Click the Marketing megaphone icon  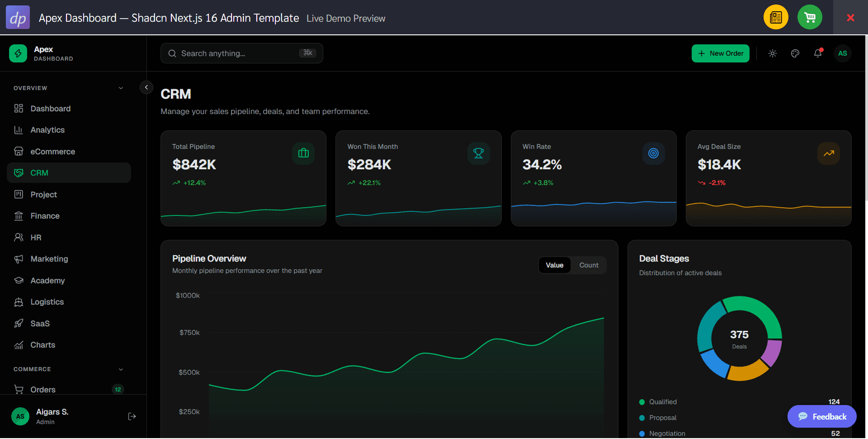click(x=19, y=259)
